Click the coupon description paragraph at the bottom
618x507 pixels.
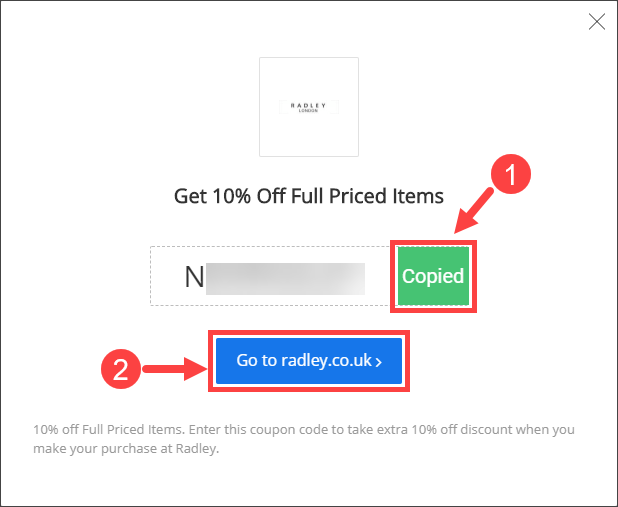tap(304, 439)
